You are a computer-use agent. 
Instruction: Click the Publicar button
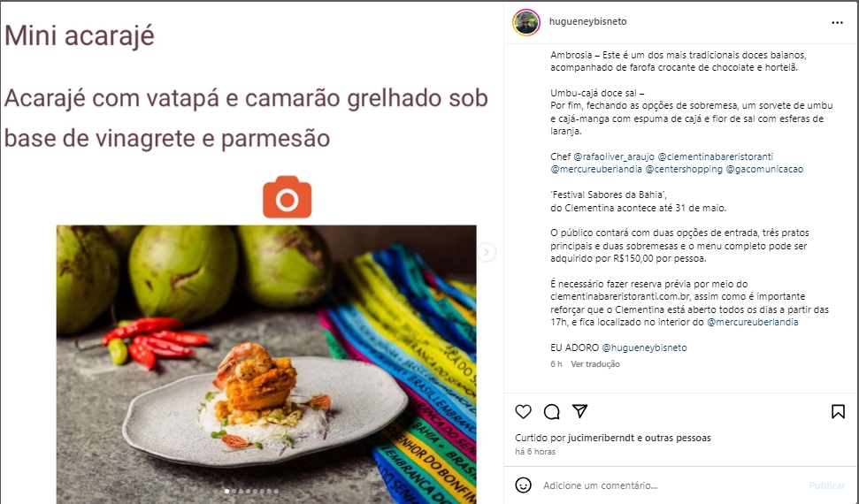point(826,485)
